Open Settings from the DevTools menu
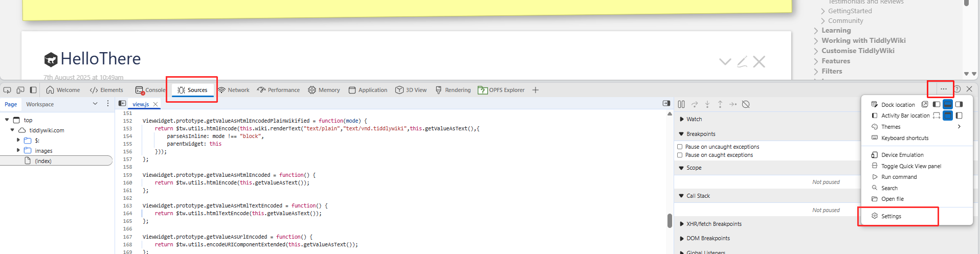980x254 pixels. pos(891,216)
